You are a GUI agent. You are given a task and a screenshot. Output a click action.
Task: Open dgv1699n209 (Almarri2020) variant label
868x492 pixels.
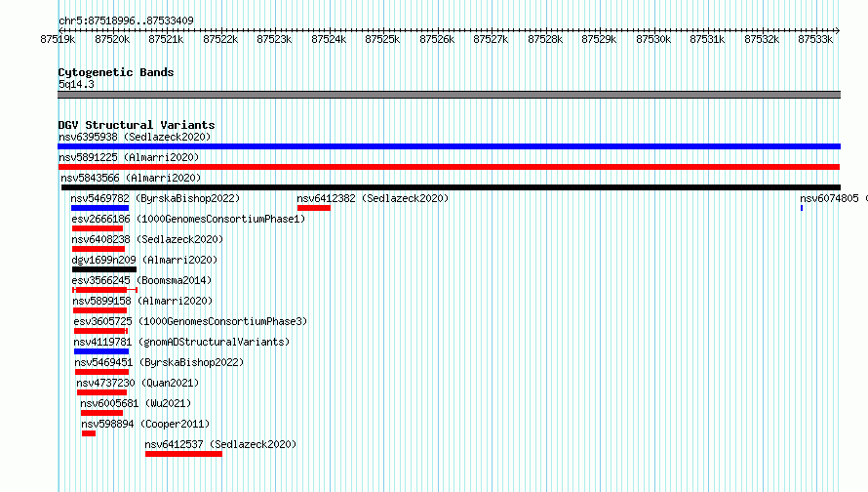click(144, 260)
